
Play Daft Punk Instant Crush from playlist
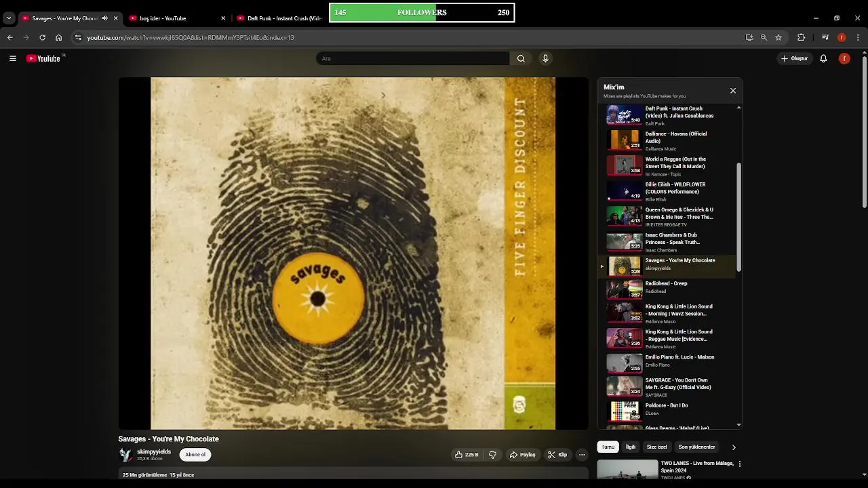point(668,115)
